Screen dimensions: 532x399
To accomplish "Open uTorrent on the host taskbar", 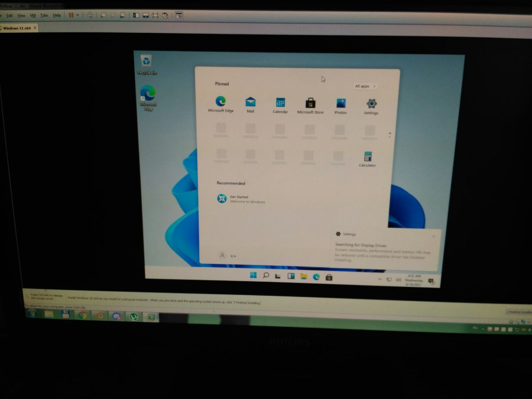I will coord(133,317).
